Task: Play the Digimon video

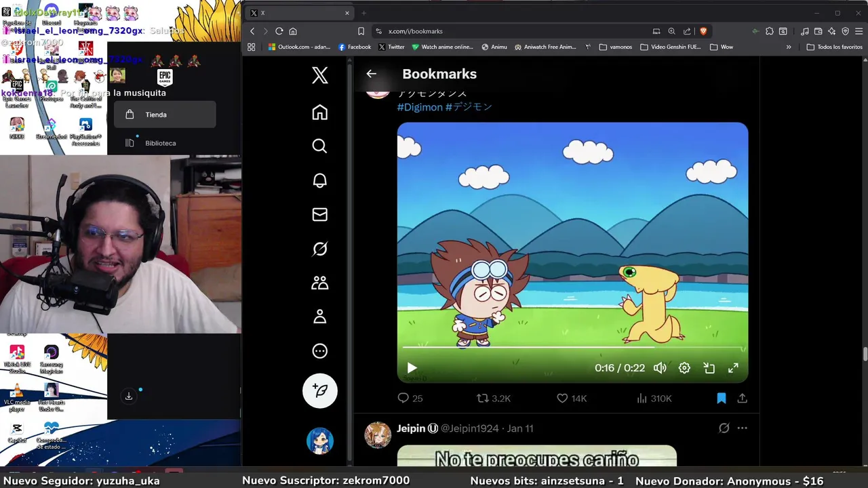Action: tap(412, 368)
